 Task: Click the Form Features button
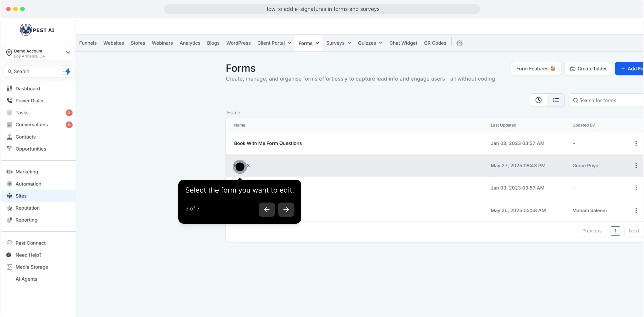pyautogui.click(x=536, y=69)
